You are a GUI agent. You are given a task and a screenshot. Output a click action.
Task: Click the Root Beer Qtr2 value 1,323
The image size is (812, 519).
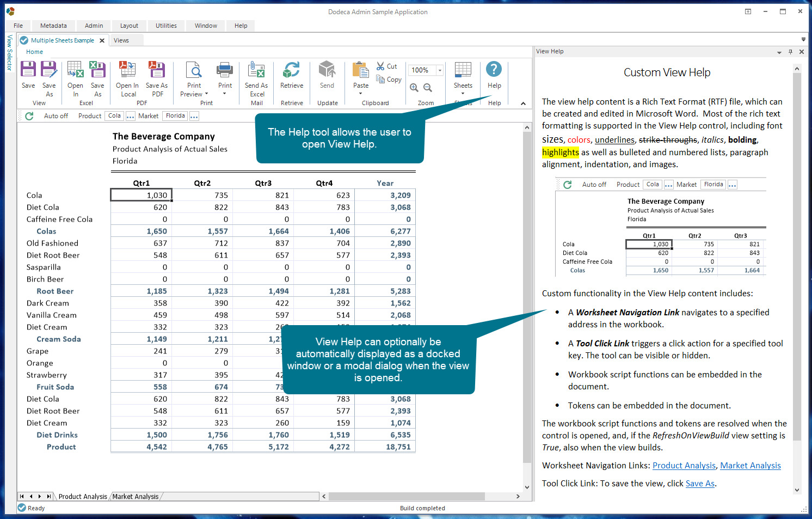click(202, 291)
